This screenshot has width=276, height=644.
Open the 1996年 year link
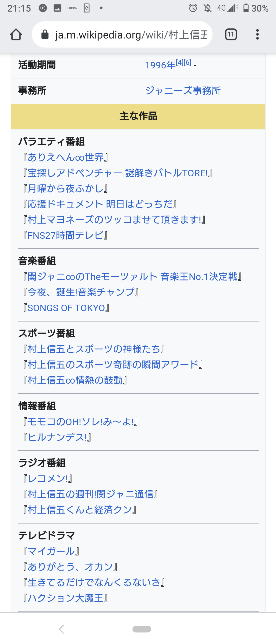(x=160, y=65)
